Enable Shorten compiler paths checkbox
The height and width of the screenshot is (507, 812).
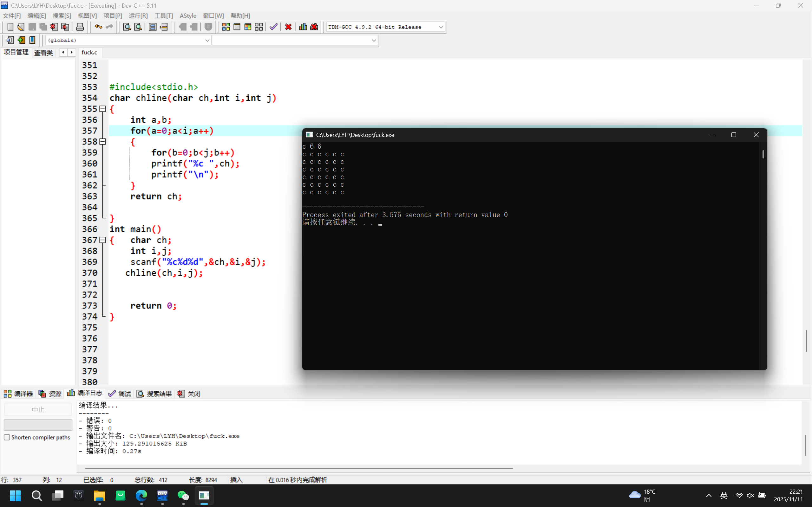coord(7,437)
